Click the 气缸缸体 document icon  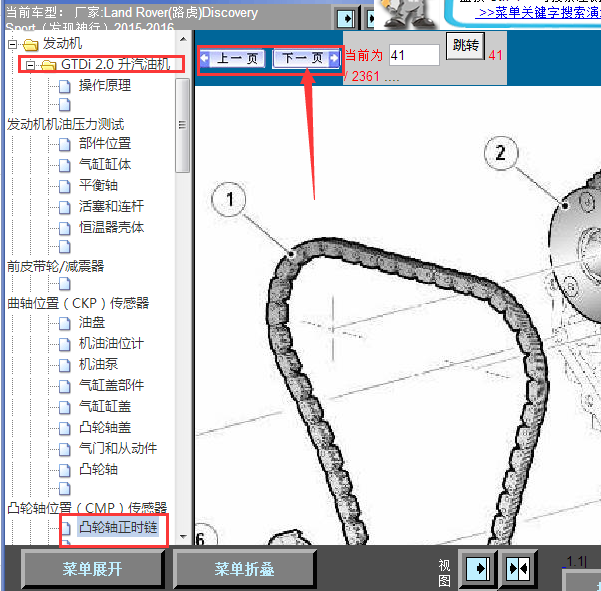coord(64,166)
